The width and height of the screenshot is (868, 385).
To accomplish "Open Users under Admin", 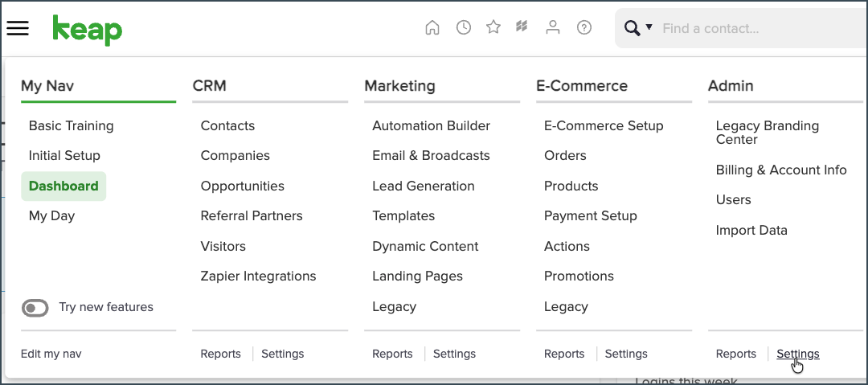I will [x=734, y=200].
